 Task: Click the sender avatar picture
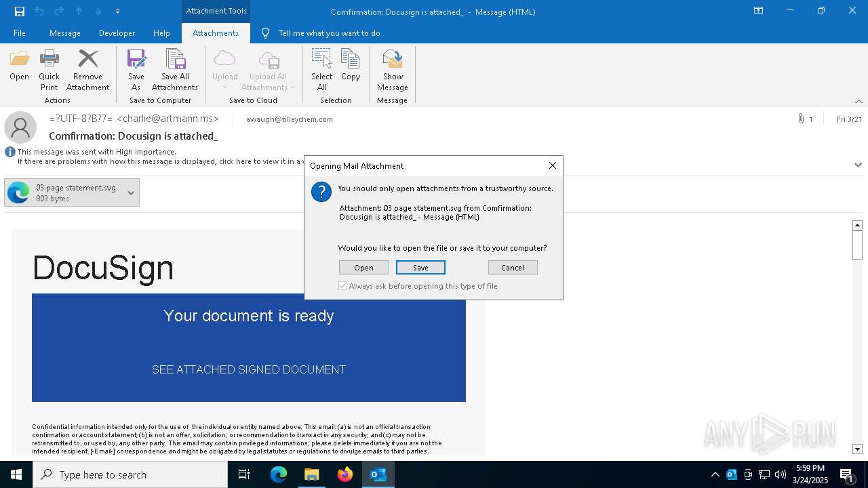pos(20,127)
